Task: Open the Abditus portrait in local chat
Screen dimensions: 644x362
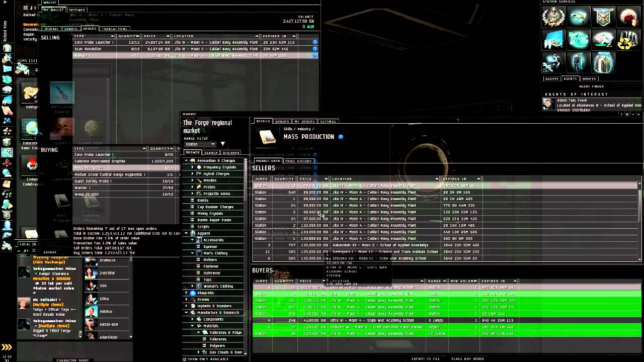Action: [x=91, y=312]
